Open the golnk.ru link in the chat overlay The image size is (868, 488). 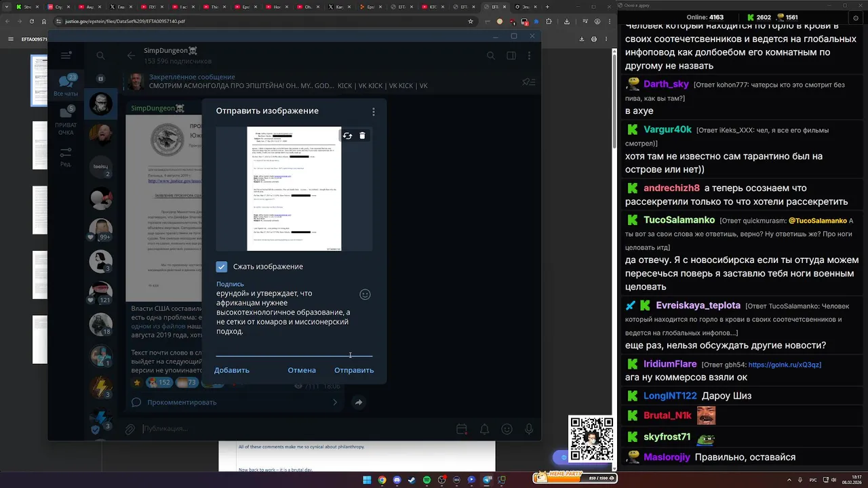785,365
